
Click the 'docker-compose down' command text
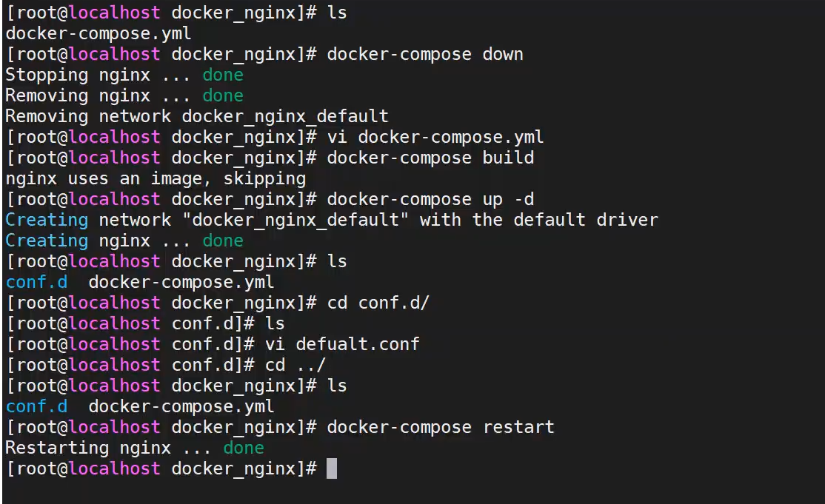pos(424,54)
